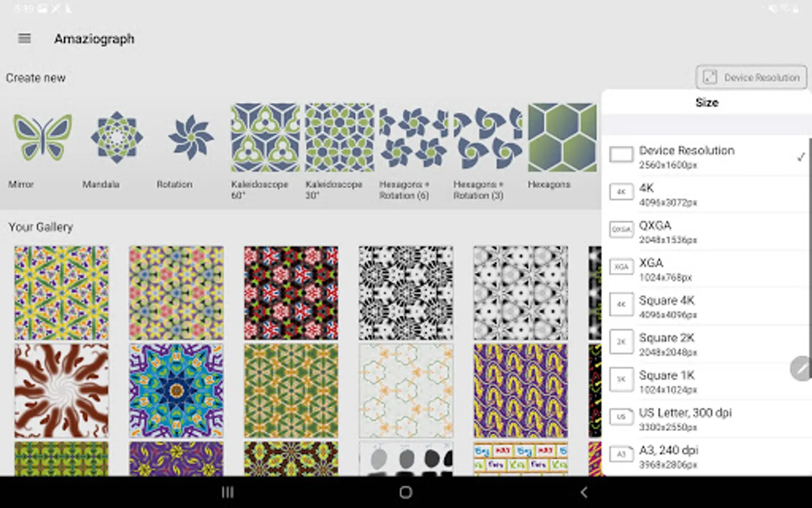Open brown swirl lizard gallery image
Screen dimensions: 812x508
(61, 391)
